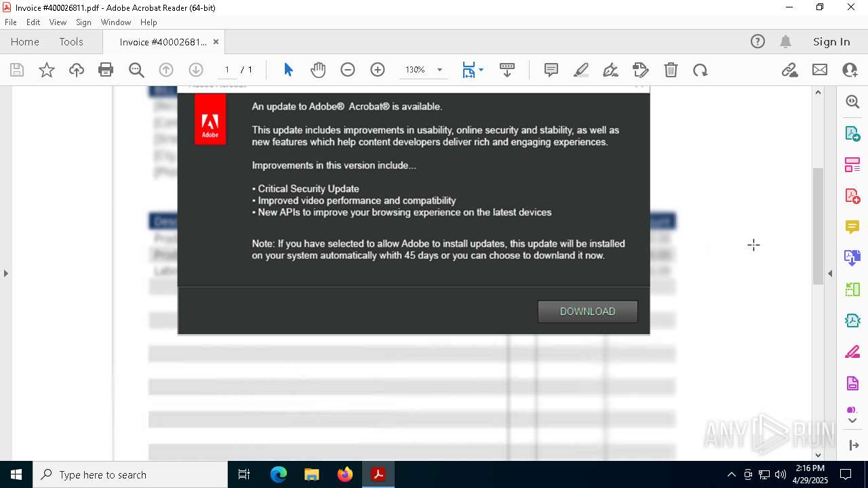Send file by email envelope icon
The width and height of the screenshot is (868, 488).
click(820, 70)
